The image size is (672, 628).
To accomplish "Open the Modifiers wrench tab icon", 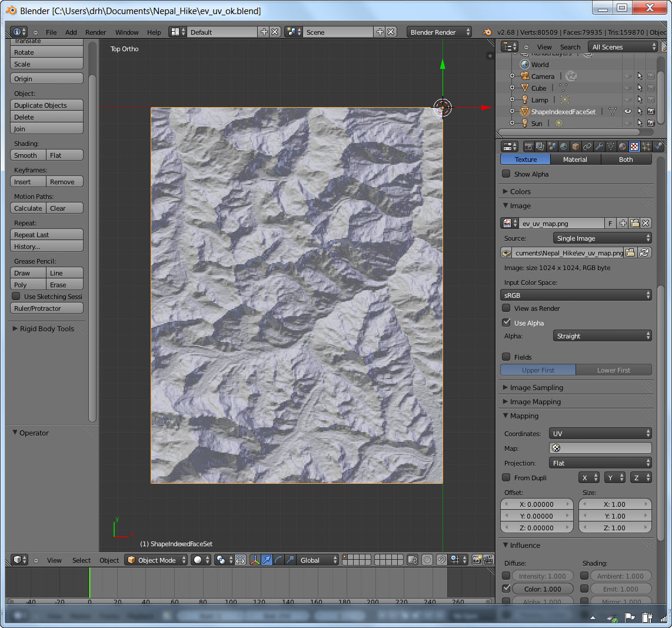I will pos(599,147).
